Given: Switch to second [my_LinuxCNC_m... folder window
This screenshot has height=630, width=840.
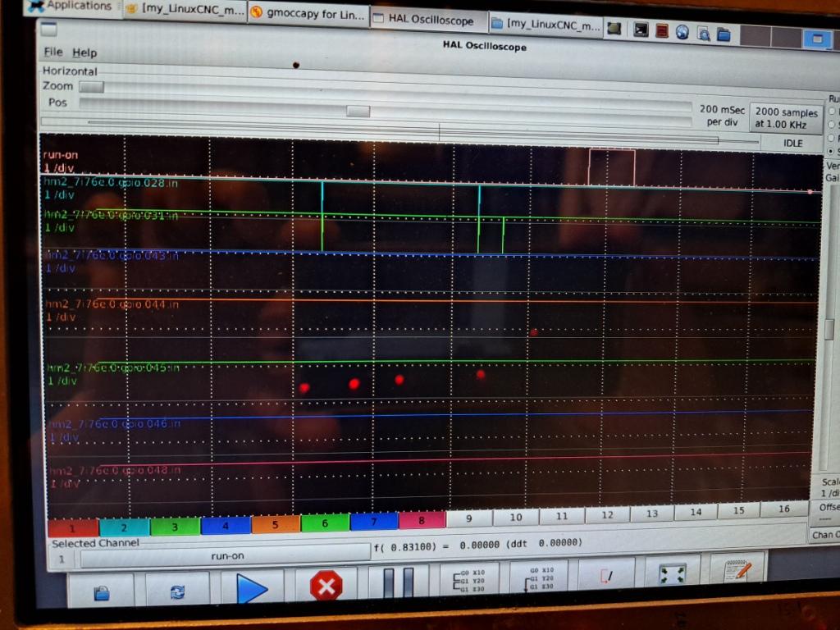Looking at the screenshot, I should coord(546,25).
